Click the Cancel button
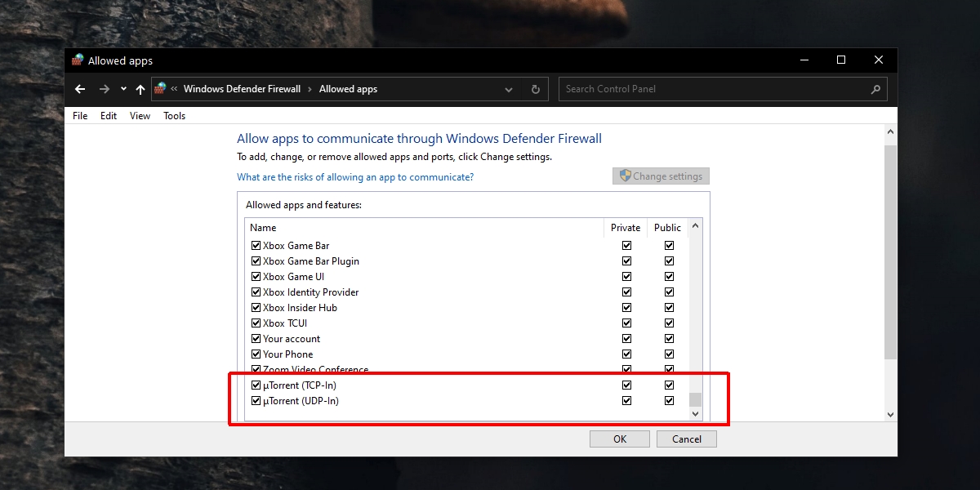Viewport: 980px width, 490px height. (687, 439)
